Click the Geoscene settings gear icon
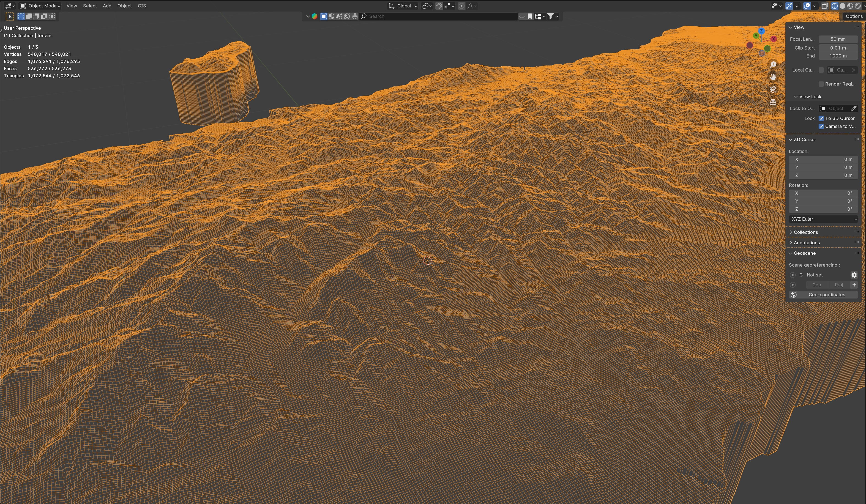 854,275
